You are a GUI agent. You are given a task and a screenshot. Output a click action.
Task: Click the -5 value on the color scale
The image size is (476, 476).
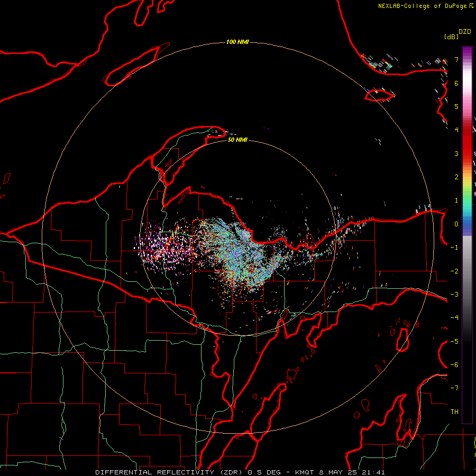click(454, 342)
